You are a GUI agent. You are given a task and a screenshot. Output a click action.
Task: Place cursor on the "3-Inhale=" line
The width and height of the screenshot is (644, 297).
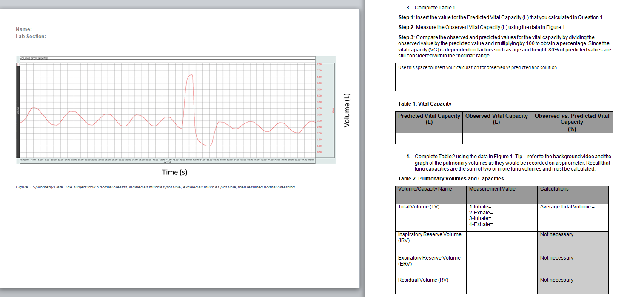(480, 218)
